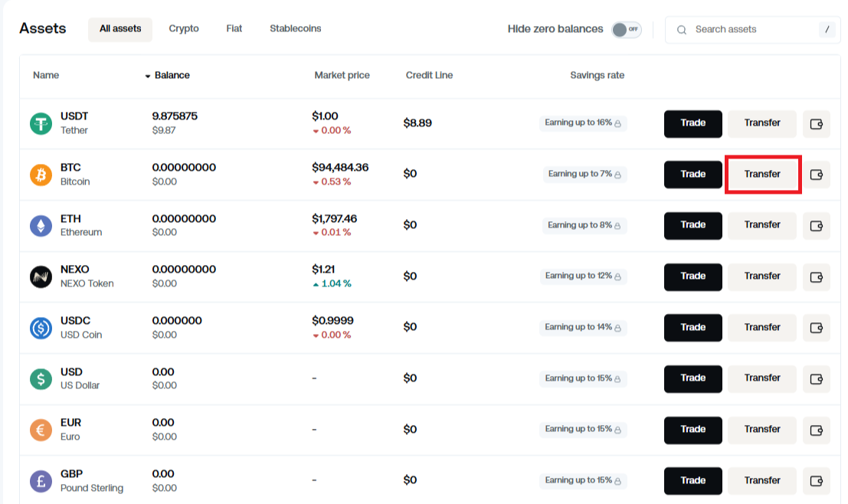Click the US Dollar green logo
Image resolution: width=848 pixels, height=504 pixels.
tap(41, 378)
